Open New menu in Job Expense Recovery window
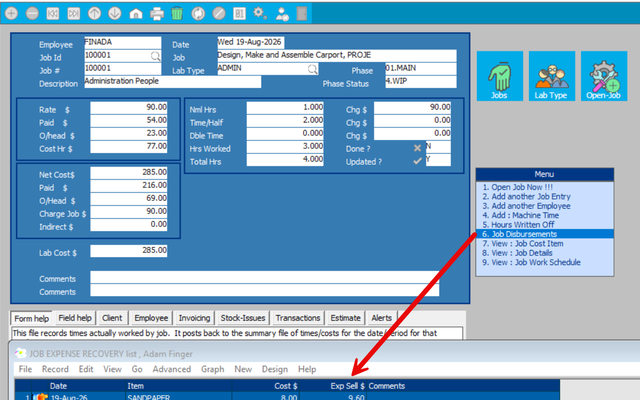Viewport: 640px width, 400px height. coord(243,369)
